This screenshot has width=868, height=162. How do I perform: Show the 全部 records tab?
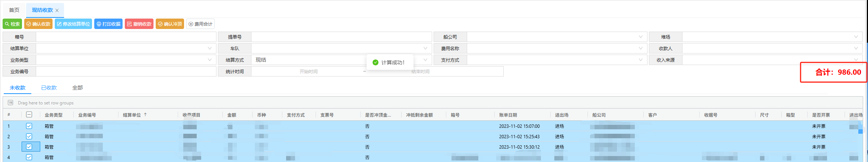(x=77, y=88)
